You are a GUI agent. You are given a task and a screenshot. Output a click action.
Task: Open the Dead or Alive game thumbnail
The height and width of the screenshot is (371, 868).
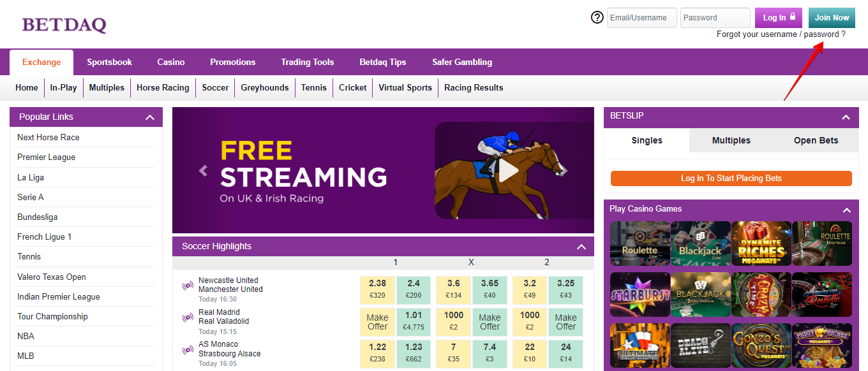click(701, 346)
